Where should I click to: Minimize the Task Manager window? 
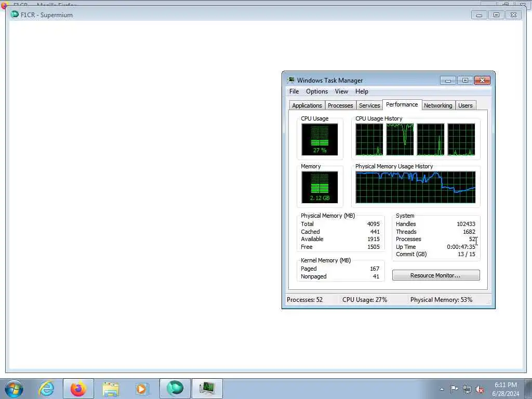tap(448, 81)
